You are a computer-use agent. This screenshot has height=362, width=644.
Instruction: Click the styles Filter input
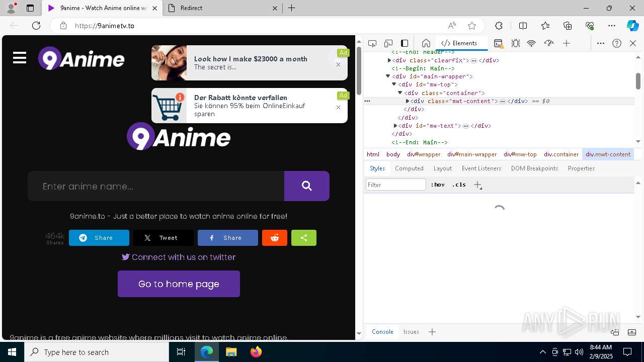tap(396, 185)
